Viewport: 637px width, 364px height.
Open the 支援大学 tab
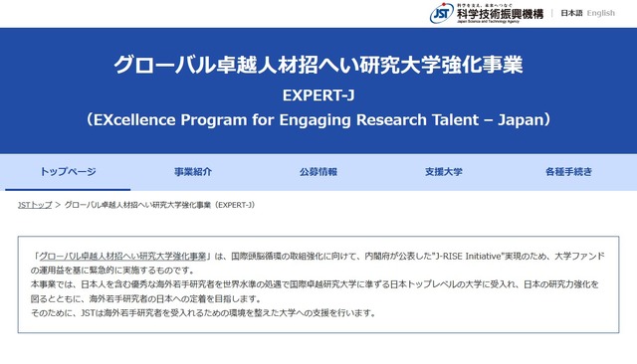click(444, 172)
